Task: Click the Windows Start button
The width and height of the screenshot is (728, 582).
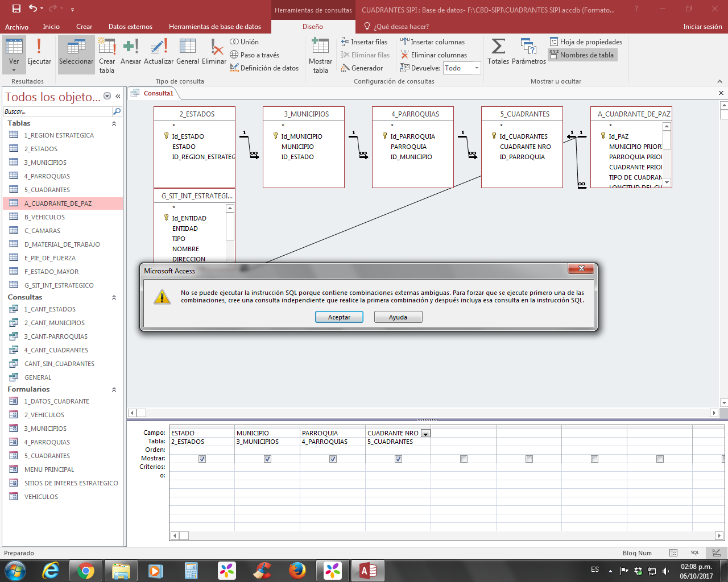Action: 15,571
